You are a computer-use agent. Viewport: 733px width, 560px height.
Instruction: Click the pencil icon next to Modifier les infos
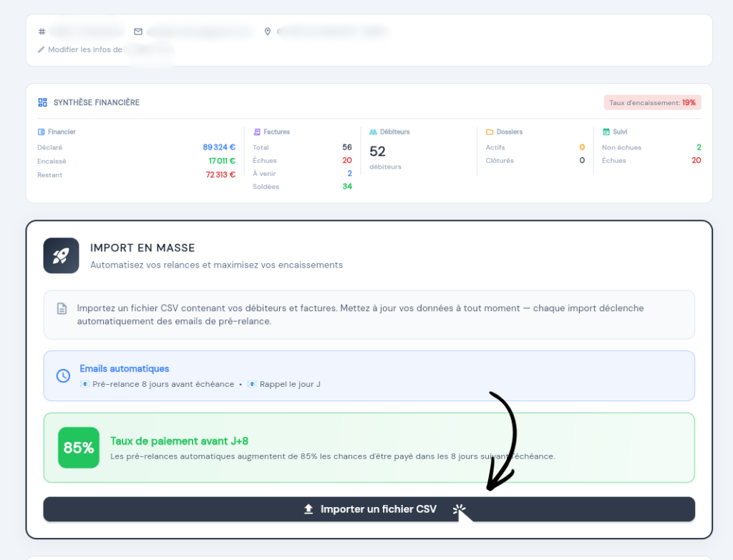pos(42,50)
